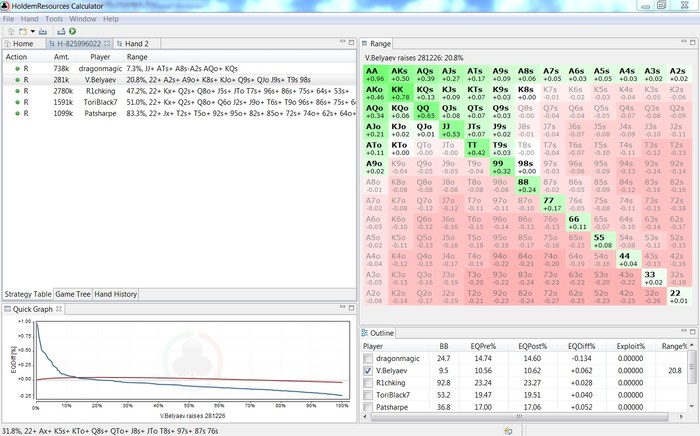Open the Tools menu

point(54,19)
